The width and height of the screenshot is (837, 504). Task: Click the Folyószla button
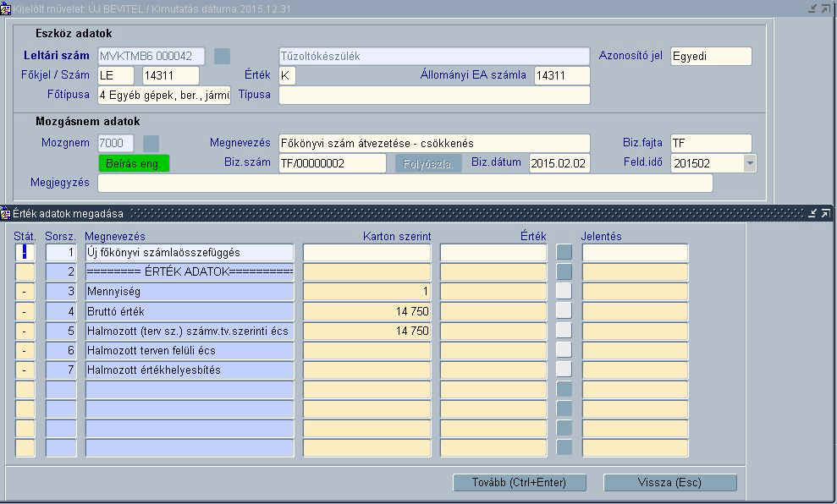(x=428, y=164)
